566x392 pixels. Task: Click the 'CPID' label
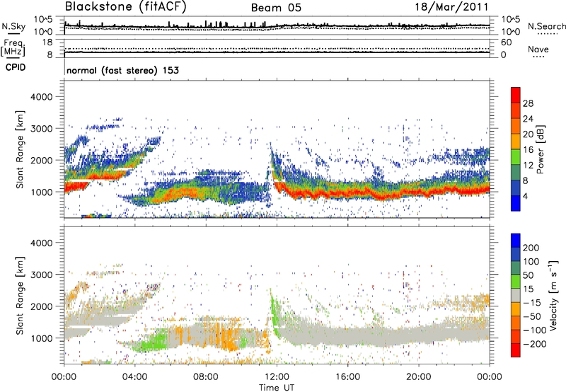click(x=16, y=67)
